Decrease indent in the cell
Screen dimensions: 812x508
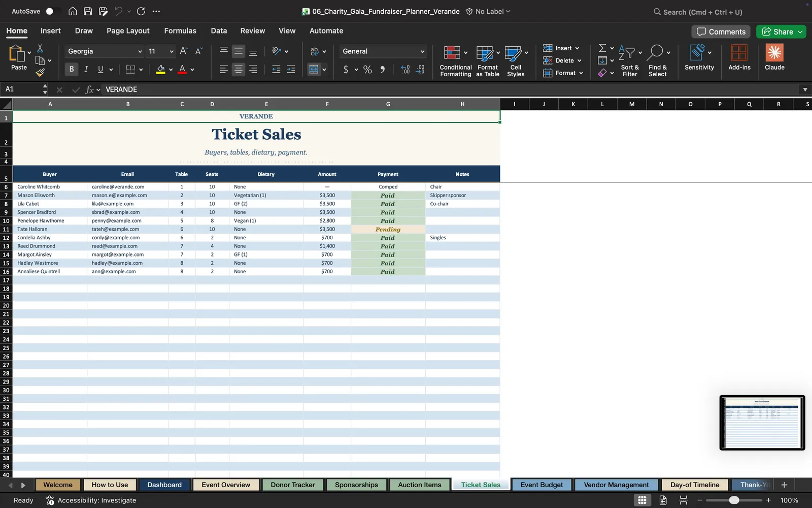point(276,69)
